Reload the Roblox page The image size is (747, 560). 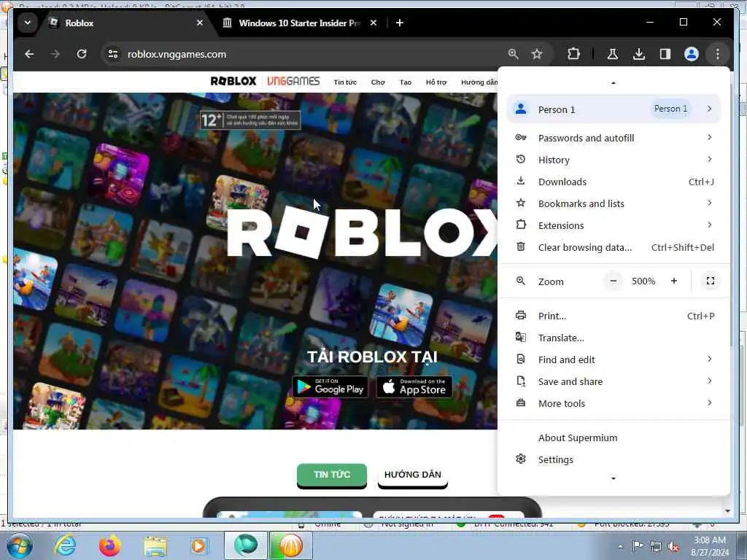pyautogui.click(x=82, y=54)
